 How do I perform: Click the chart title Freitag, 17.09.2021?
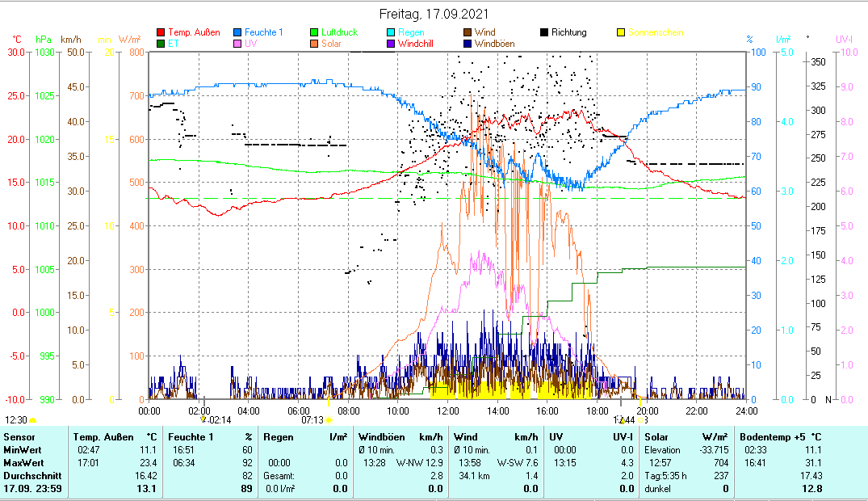click(434, 15)
